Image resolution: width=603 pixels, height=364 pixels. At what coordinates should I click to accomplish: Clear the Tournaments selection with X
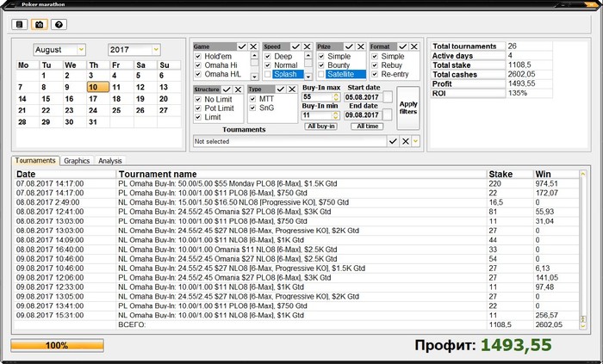click(406, 141)
